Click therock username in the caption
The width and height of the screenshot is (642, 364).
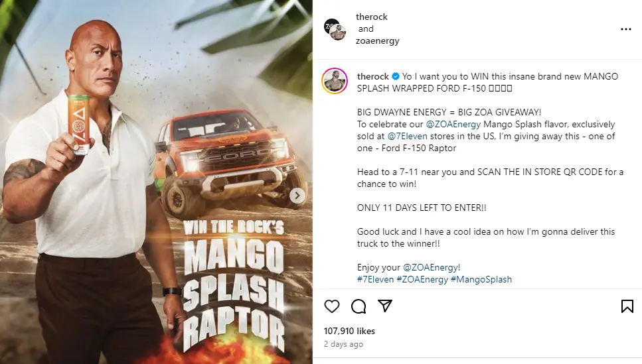[x=372, y=77]
